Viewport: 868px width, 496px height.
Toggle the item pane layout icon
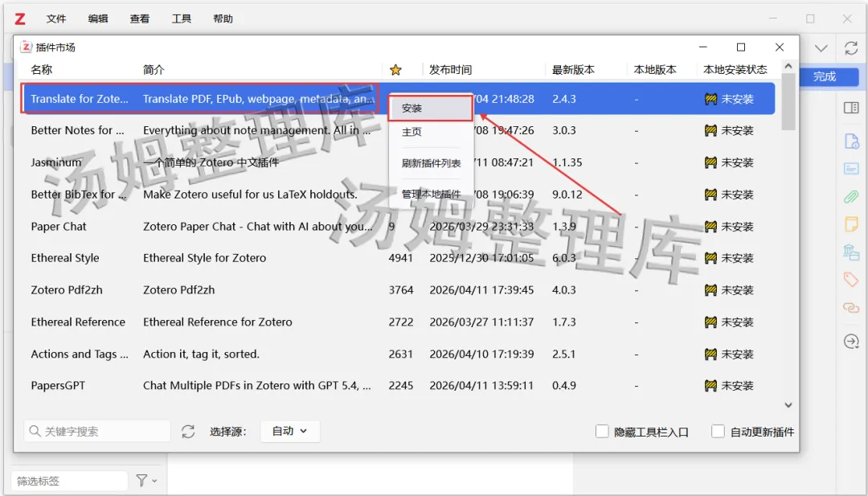click(851, 108)
